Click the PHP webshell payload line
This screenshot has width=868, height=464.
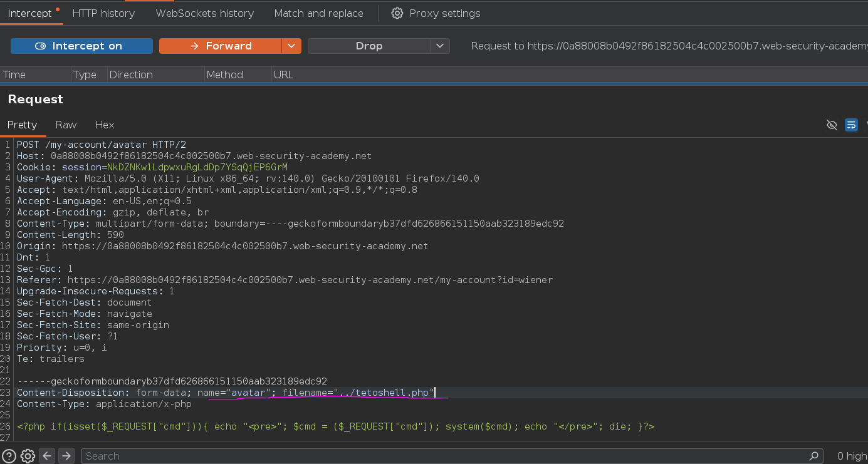tap(335, 426)
